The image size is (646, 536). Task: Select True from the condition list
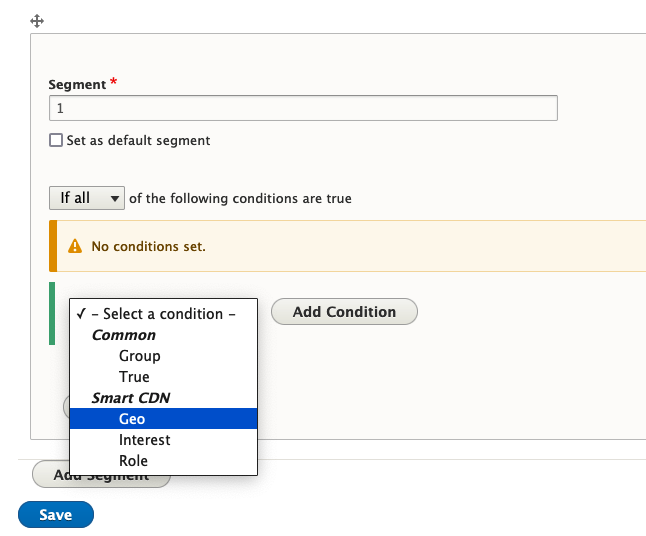(134, 377)
